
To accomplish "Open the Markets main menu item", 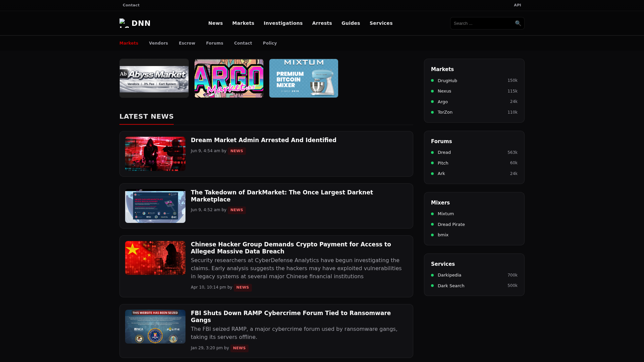I will tap(243, 23).
